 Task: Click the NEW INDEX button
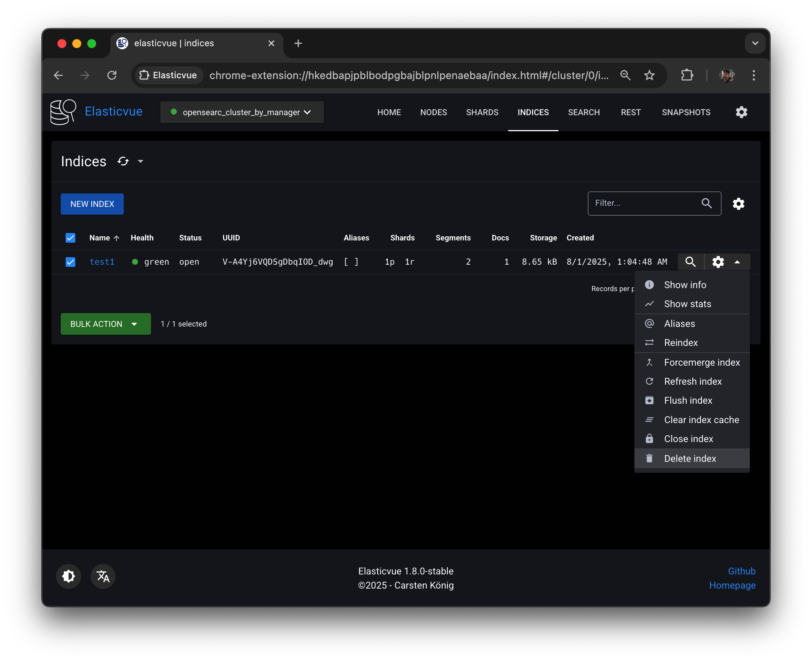click(92, 204)
